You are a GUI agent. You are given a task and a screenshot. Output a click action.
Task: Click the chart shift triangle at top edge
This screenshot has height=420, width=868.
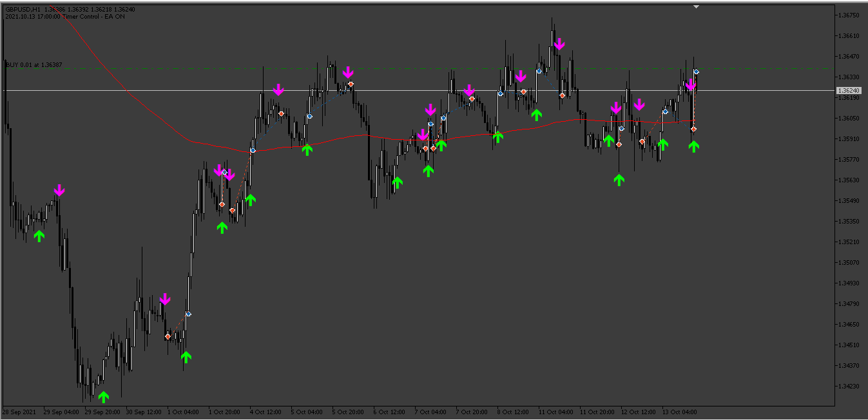point(696,6)
